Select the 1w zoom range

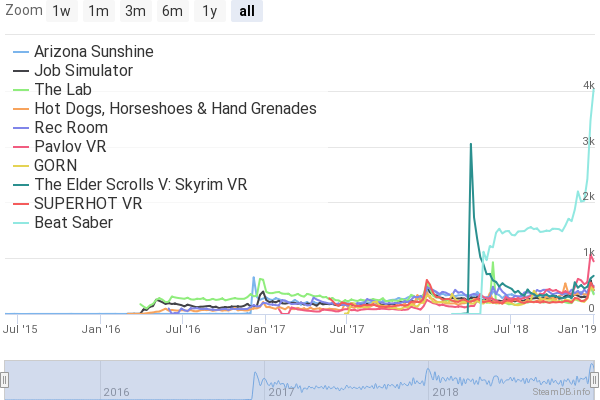click(62, 12)
